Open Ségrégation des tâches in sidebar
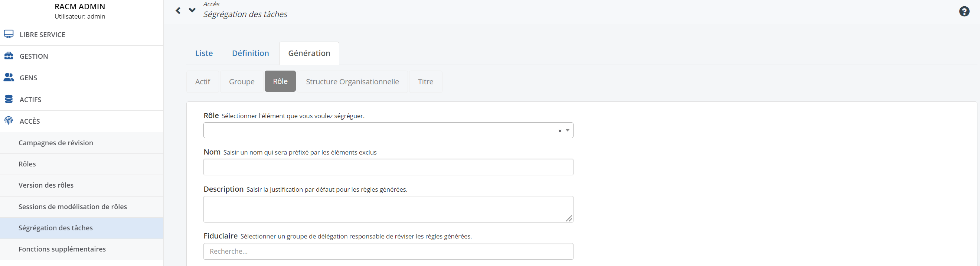The width and height of the screenshot is (980, 266). [x=82, y=228]
